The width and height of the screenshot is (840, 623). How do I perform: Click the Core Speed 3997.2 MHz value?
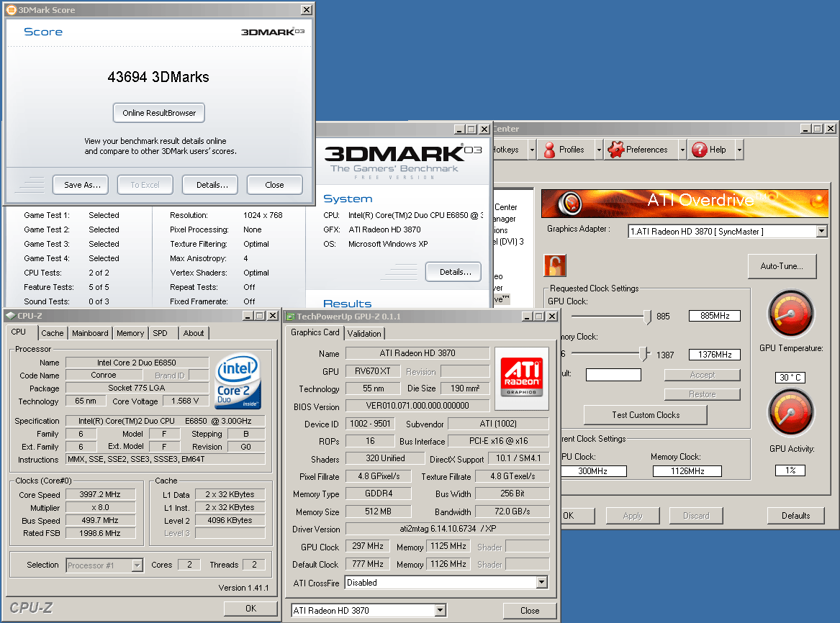[100, 494]
